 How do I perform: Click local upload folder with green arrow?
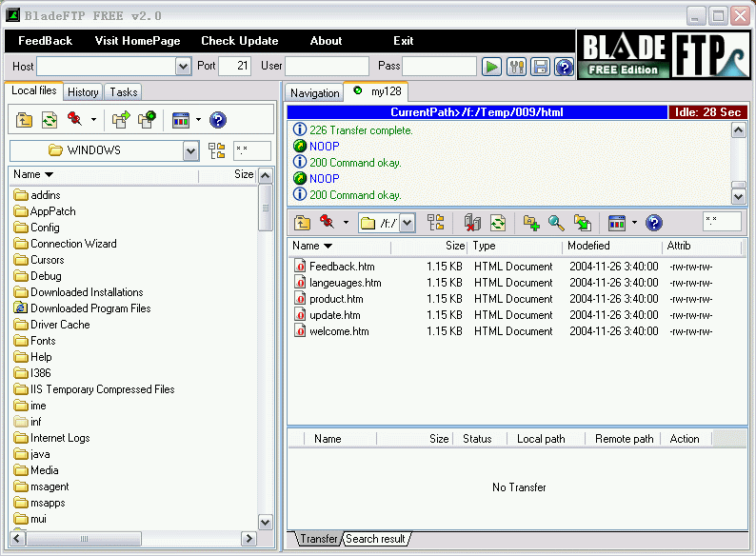121,120
